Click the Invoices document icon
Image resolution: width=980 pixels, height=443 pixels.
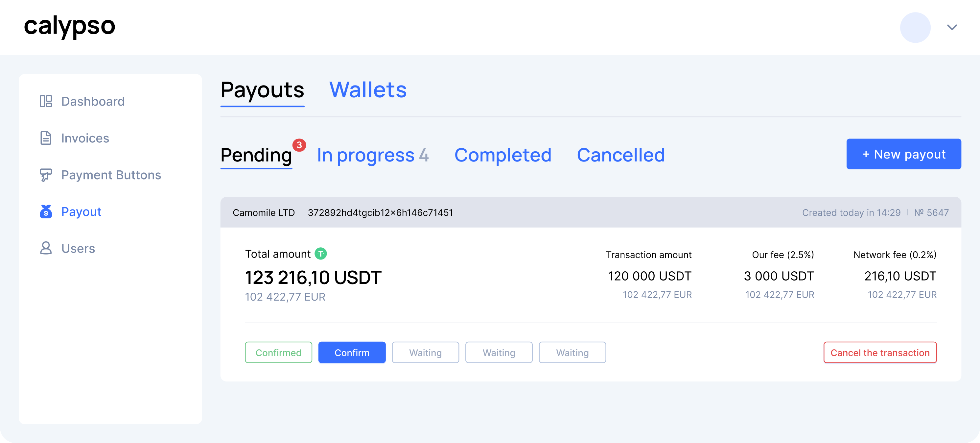coord(46,138)
